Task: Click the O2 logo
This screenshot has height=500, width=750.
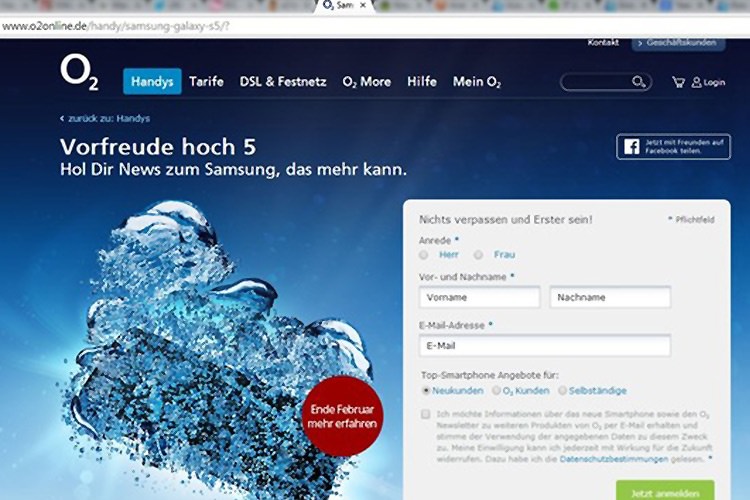Action: (79, 72)
